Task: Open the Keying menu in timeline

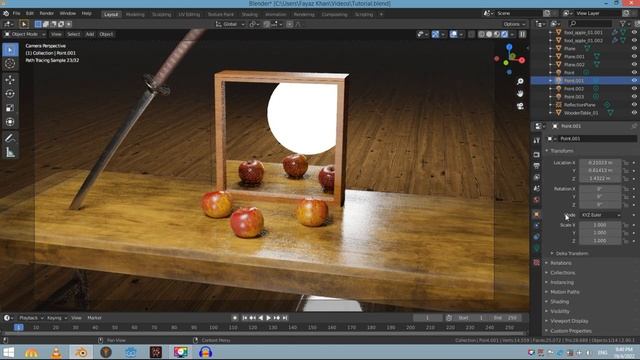Action: pos(56,318)
